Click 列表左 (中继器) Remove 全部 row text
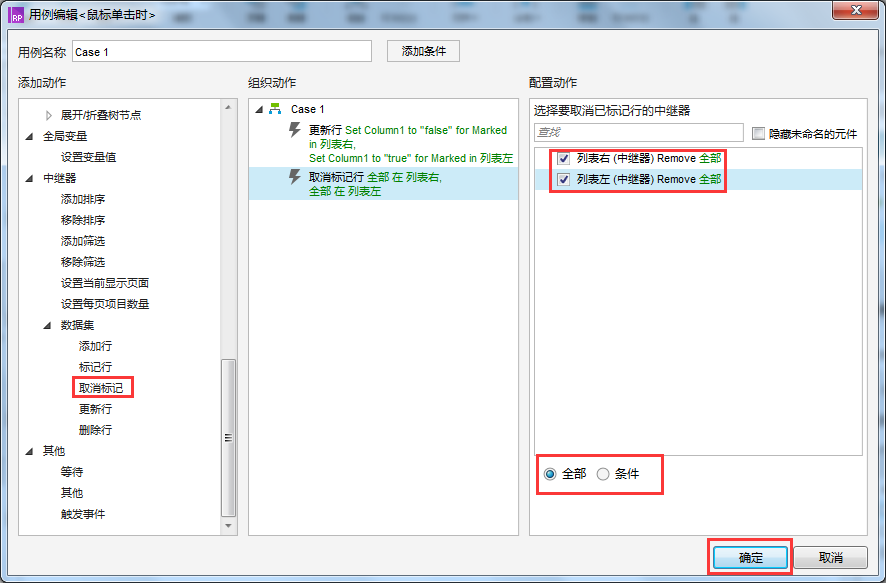 [x=649, y=180]
